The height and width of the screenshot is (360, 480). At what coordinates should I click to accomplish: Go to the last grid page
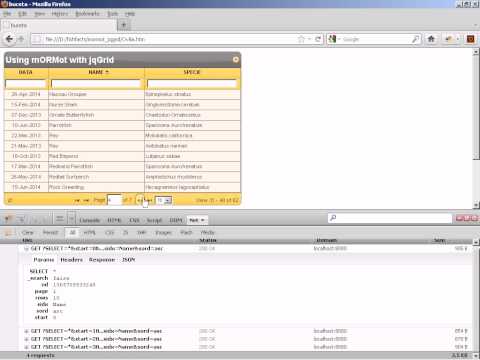pos(149,200)
